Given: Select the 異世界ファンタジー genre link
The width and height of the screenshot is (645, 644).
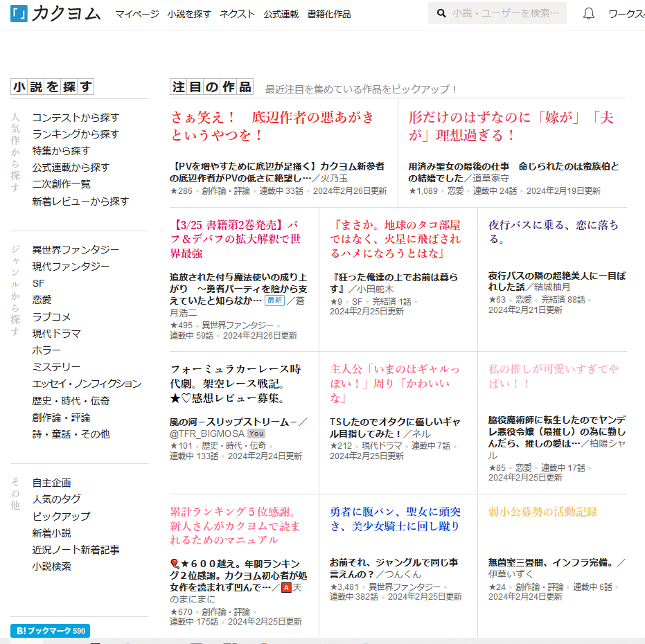Looking at the screenshot, I should tap(76, 250).
